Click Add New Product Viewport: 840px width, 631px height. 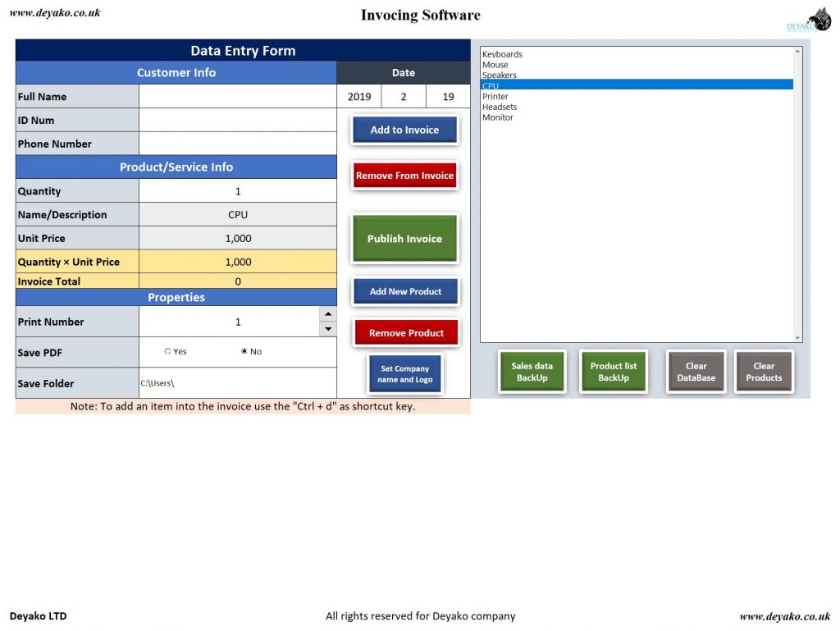click(404, 290)
